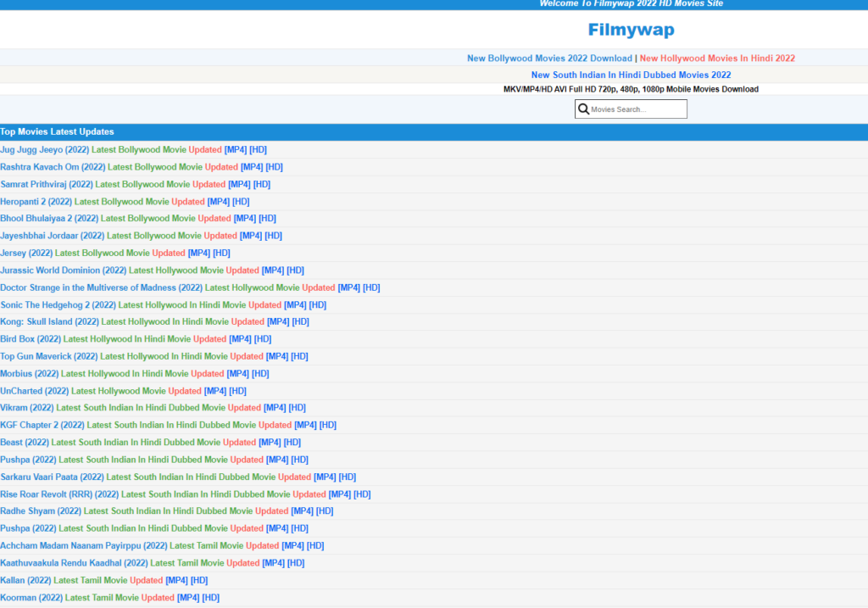868x608 pixels.
Task: Click the Top Movies Latest Updates header
Action: 57,131
